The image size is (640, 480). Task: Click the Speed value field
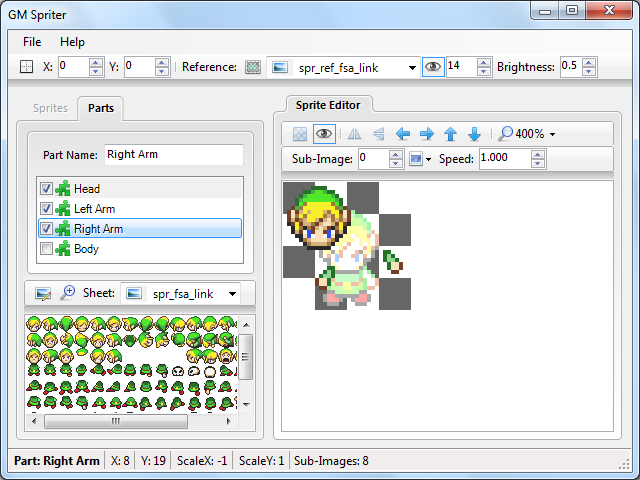click(505, 159)
